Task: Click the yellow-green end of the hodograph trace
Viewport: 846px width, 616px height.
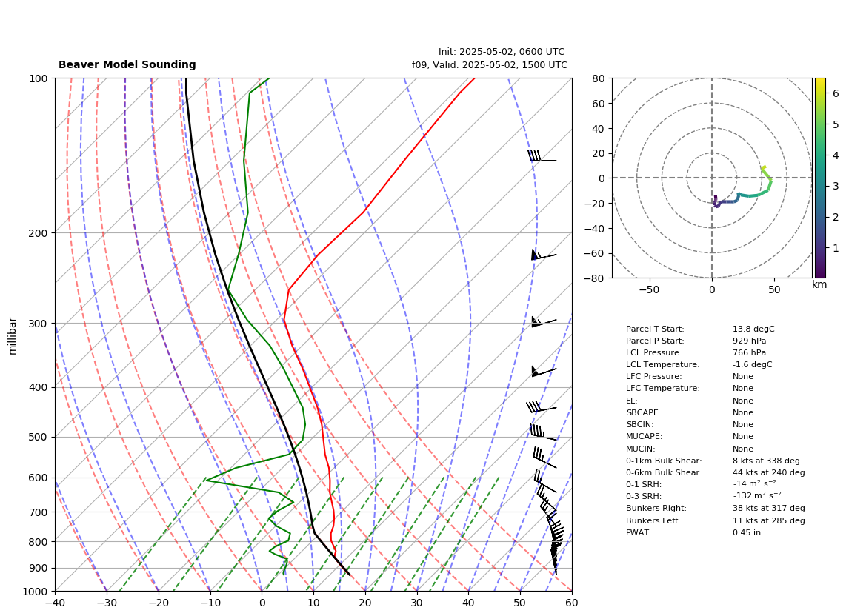Action: (x=763, y=168)
